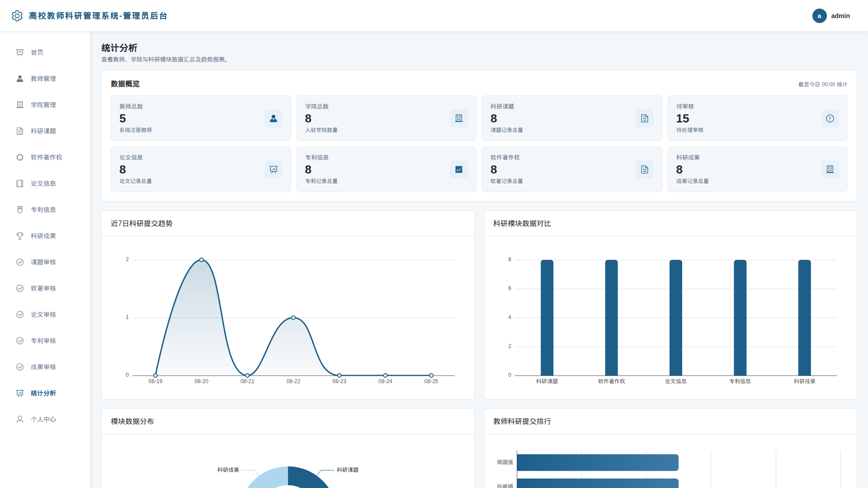Click the admin username in header

840,16
